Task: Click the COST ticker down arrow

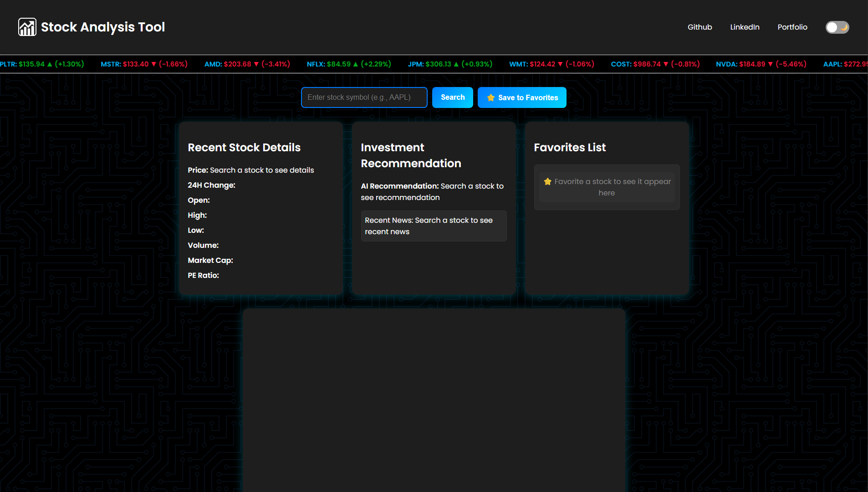Action: pyautogui.click(x=666, y=64)
